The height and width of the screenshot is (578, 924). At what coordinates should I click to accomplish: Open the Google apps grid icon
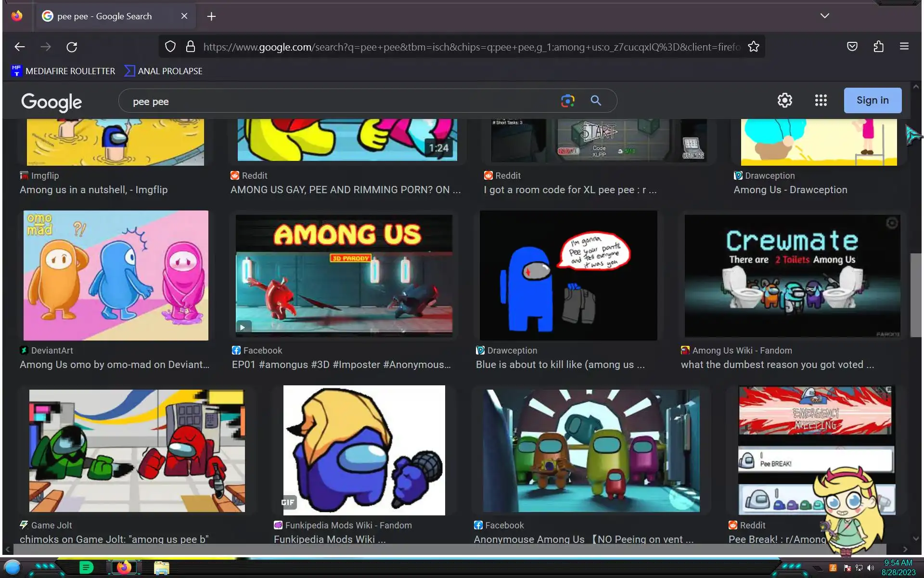pyautogui.click(x=821, y=100)
